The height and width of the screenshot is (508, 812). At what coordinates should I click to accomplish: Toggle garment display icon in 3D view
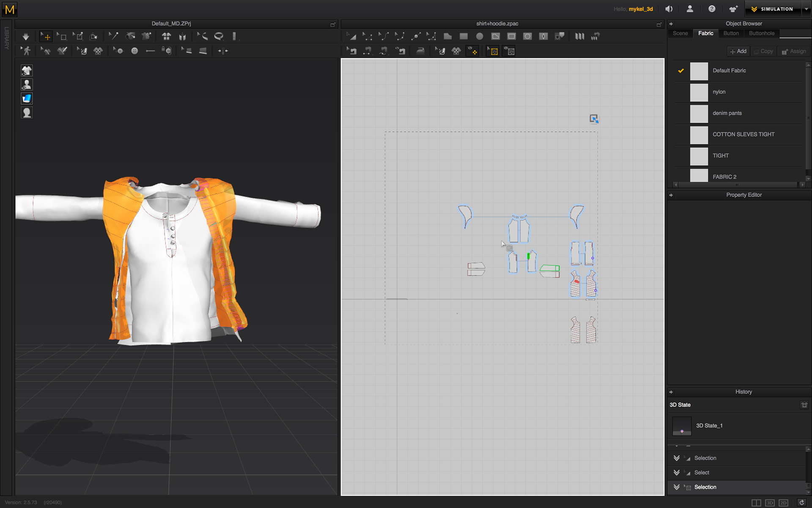click(27, 71)
